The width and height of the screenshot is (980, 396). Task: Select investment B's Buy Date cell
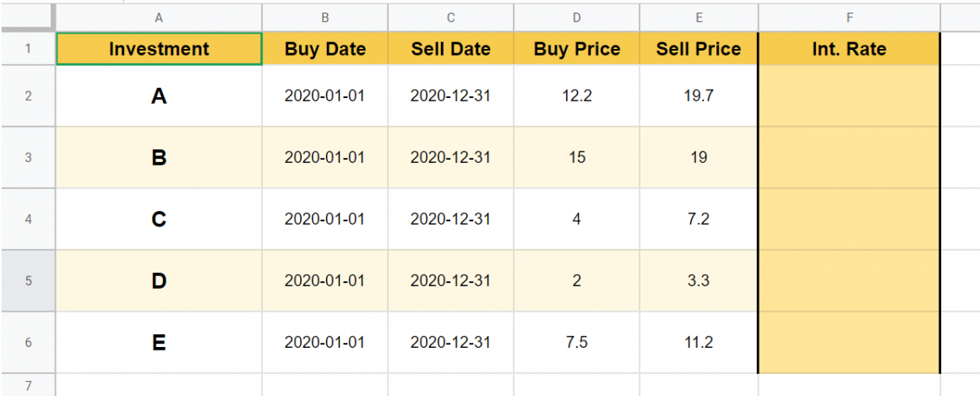325,157
